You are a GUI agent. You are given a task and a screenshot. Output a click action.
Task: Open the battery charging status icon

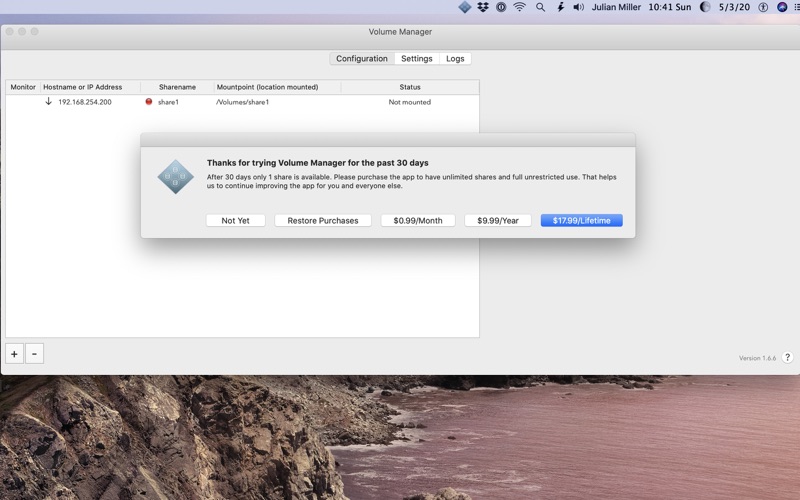pos(560,7)
